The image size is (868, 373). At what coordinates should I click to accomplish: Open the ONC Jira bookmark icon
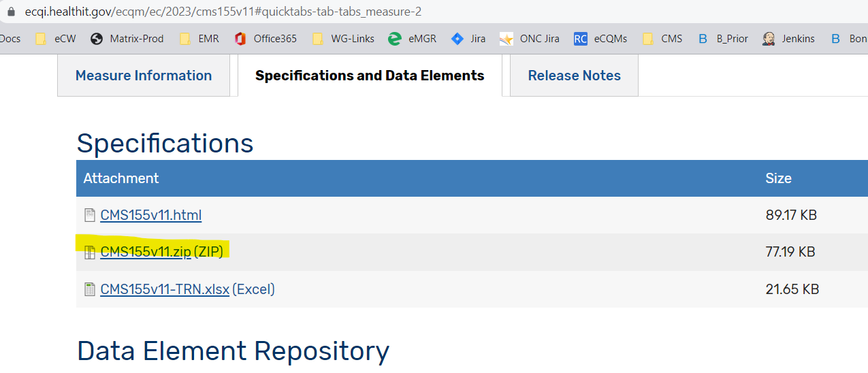click(506, 39)
